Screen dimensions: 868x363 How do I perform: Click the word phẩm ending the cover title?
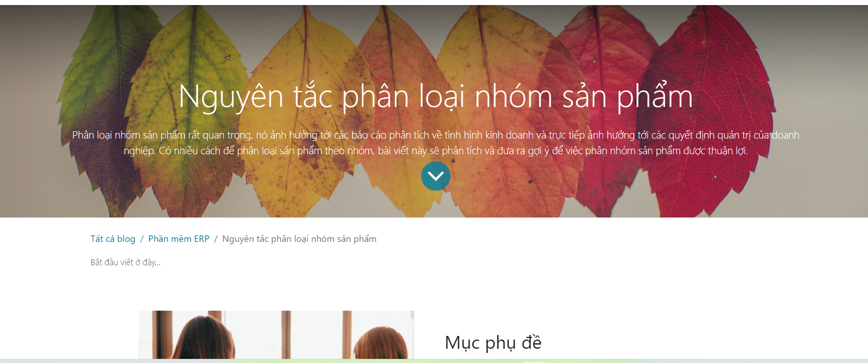655,97
